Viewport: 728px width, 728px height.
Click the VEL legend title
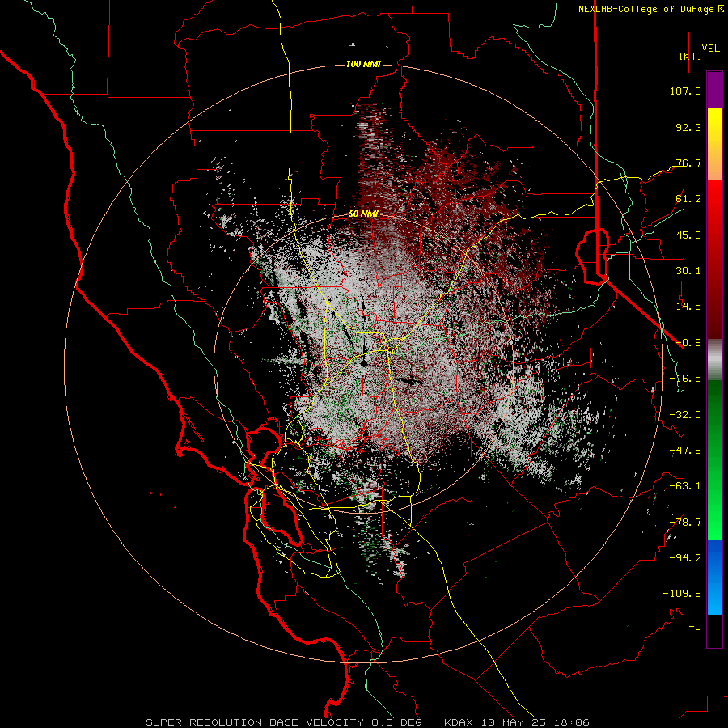click(710, 49)
